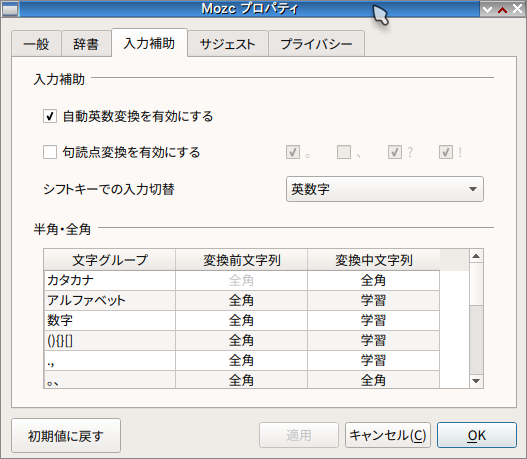This screenshot has height=459, width=527.
Task: Click (){}[] 変換中文字列 cell 学習
Action: tap(373, 340)
